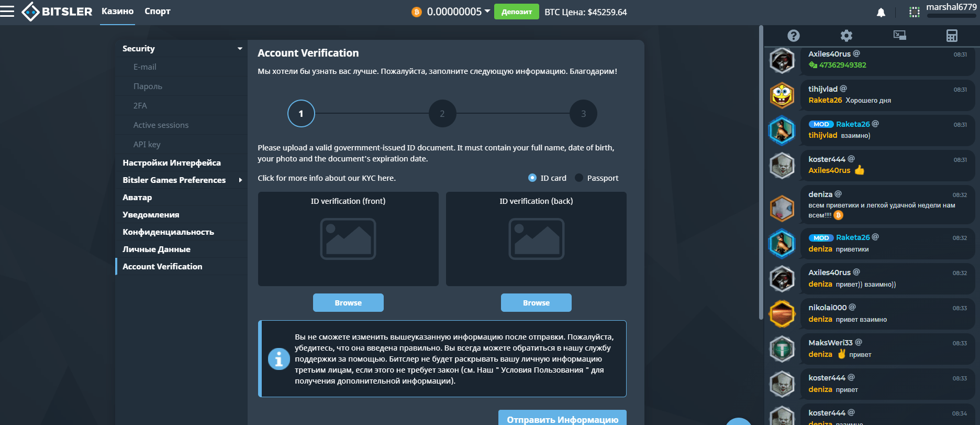Open Аватар settings
The height and width of the screenshot is (425, 980).
(137, 197)
